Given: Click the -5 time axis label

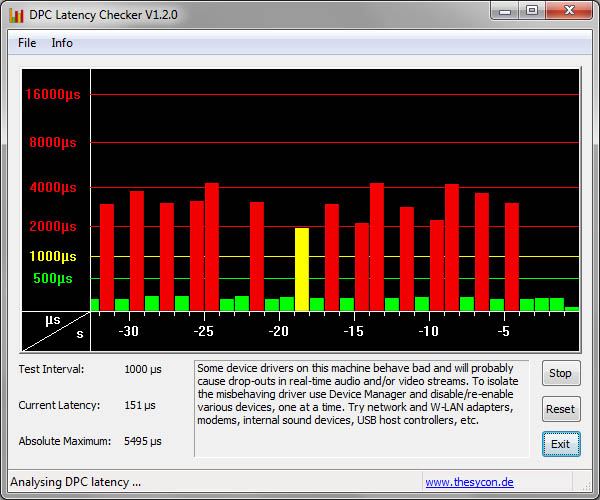Looking at the screenshot, I should (504, 331).
